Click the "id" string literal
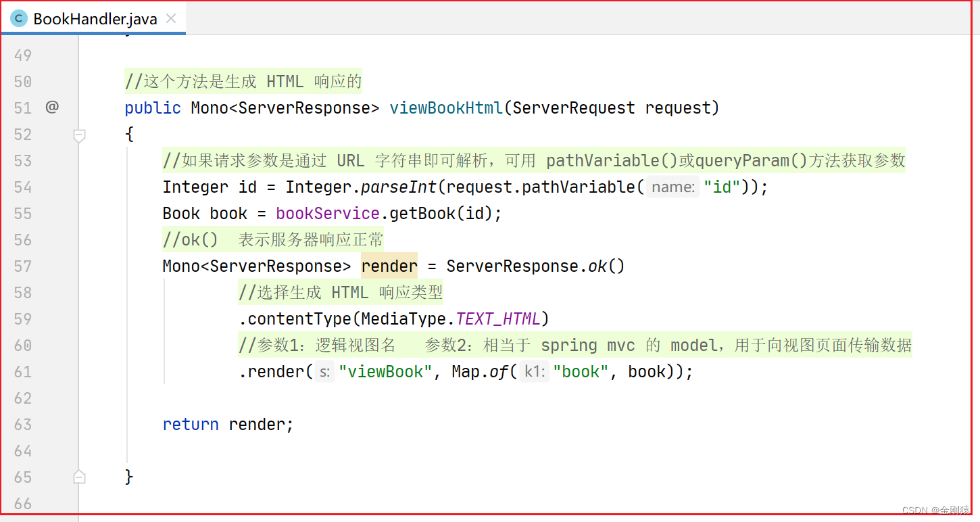Viewport: 980px width, 522px height. 722,187
